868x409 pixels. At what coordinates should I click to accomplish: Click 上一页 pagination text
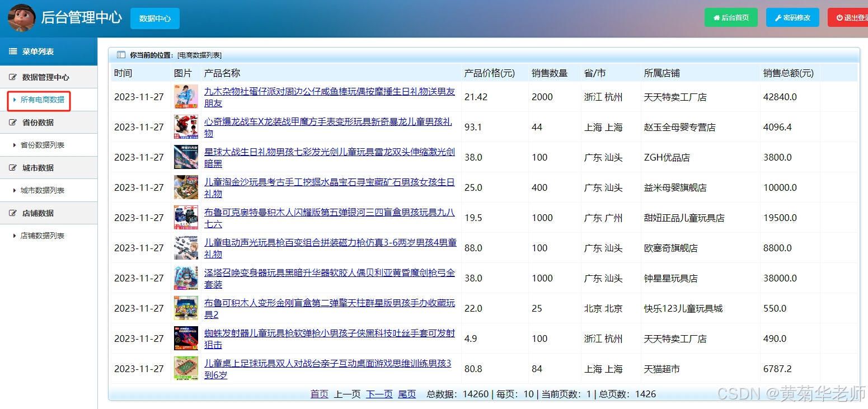pyautogui.click(x=348, y=394)
